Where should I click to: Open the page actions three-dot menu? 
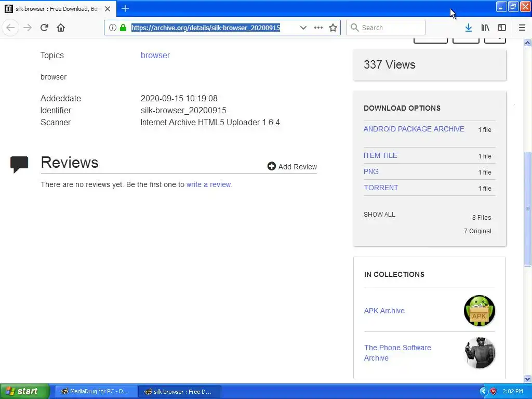point(318,28)
